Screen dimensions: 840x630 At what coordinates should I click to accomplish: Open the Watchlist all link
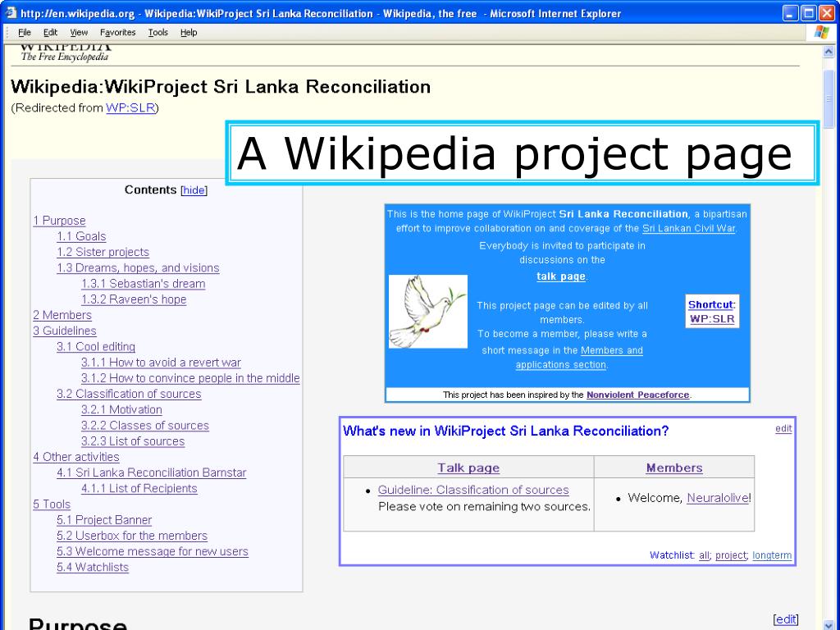(704, 555)
